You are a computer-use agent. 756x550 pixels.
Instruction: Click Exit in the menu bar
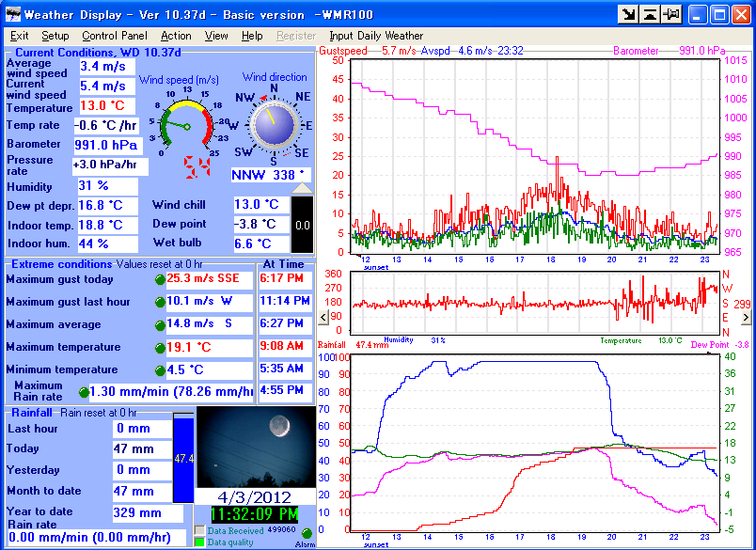[21, 36]
